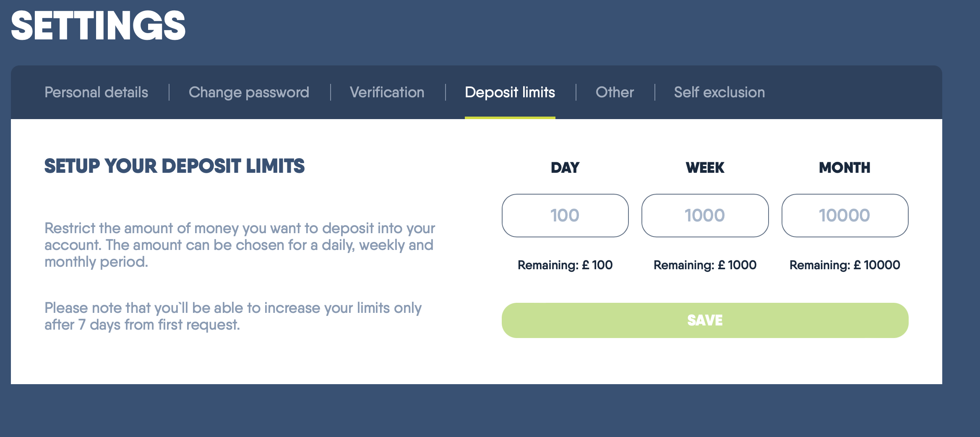Click the Remaining £ 10000 monthly text
Image resolution: width=980 pixels, height=437 pixels.
pyautogui.click(x=844, y=265)
